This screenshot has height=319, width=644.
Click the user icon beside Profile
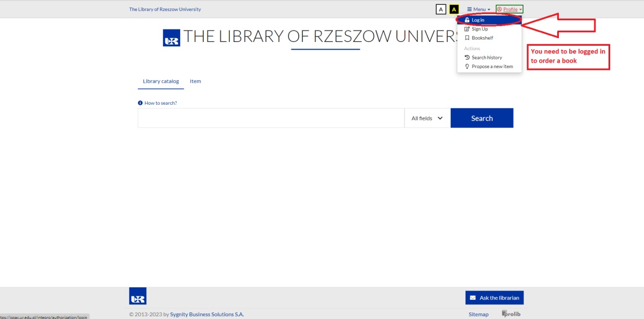click(499, 9)
